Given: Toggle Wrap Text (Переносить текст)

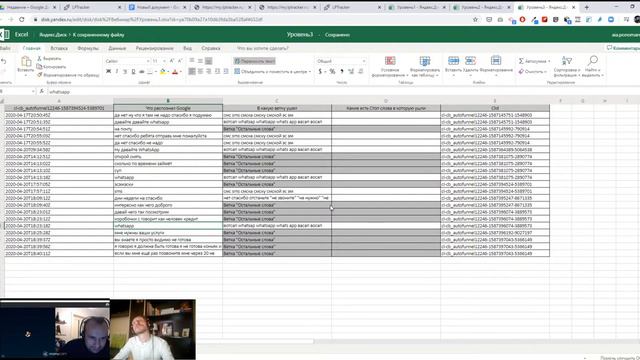Looking at the screenshot, I should coord(255,61).
